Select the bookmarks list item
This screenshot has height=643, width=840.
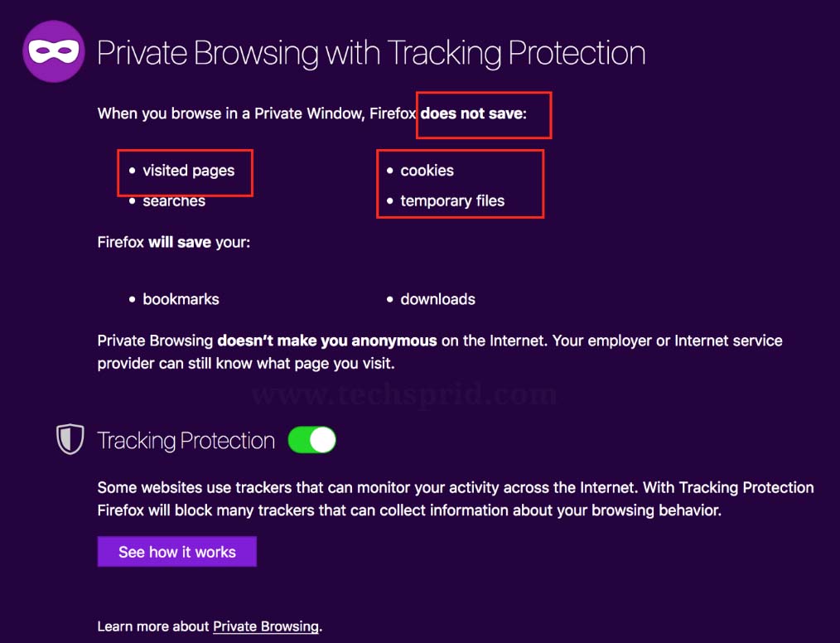coord(181,299)
